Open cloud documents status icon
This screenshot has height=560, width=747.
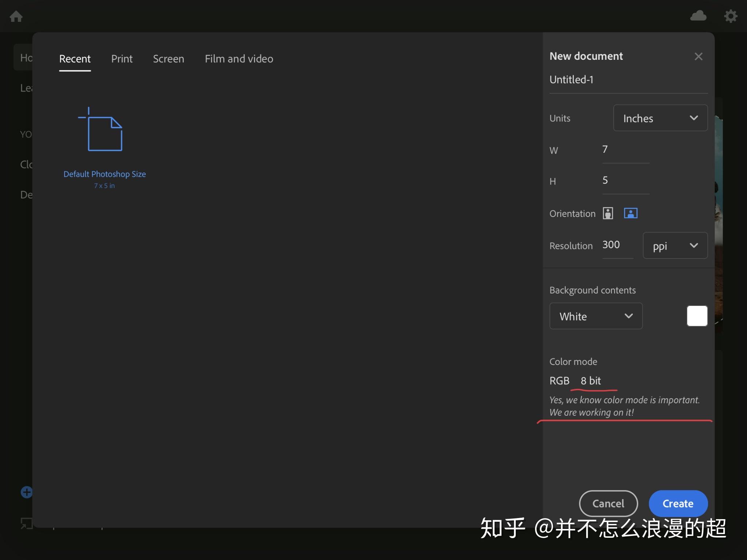coord(698,16)
